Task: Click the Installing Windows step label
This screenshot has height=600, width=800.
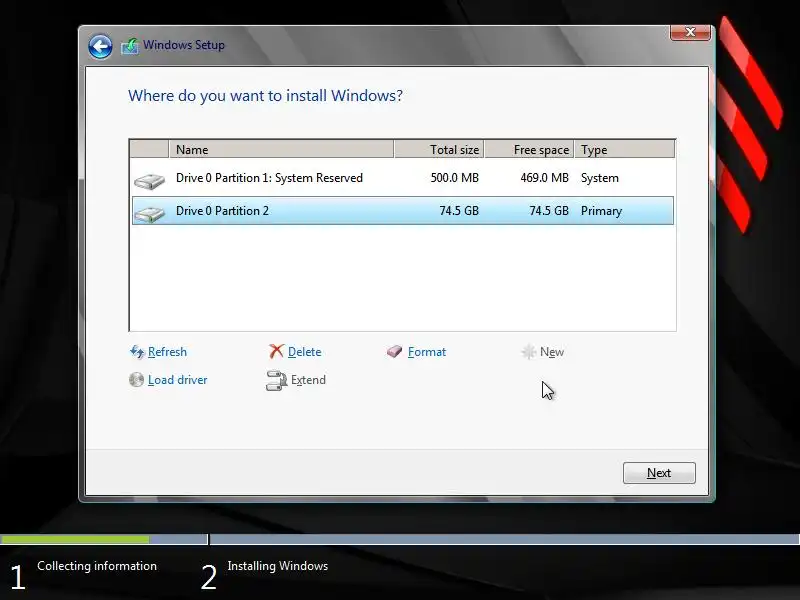Action: click(278, 566)
